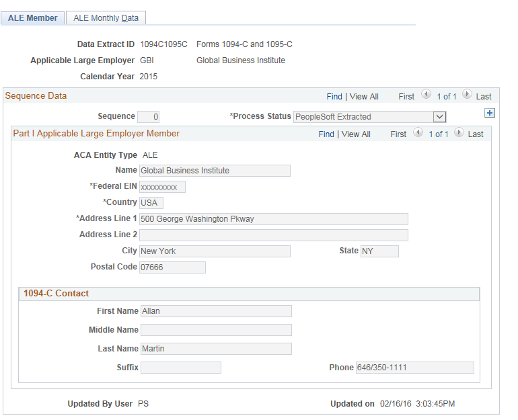Click the First Name field Allan
The height and width of the screenshot is (420, 518).
click(216, 311)
